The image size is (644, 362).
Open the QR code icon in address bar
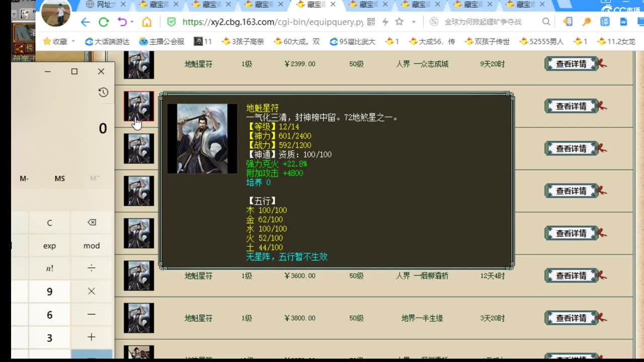tap(371, 22)
